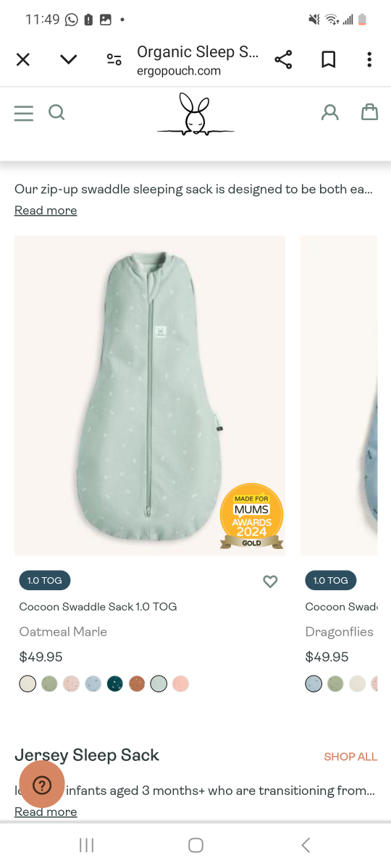Image resolution: width=391 pixels, height=868 pixels.
Task: Open the shopping bag cart
Action: [370, 111]
